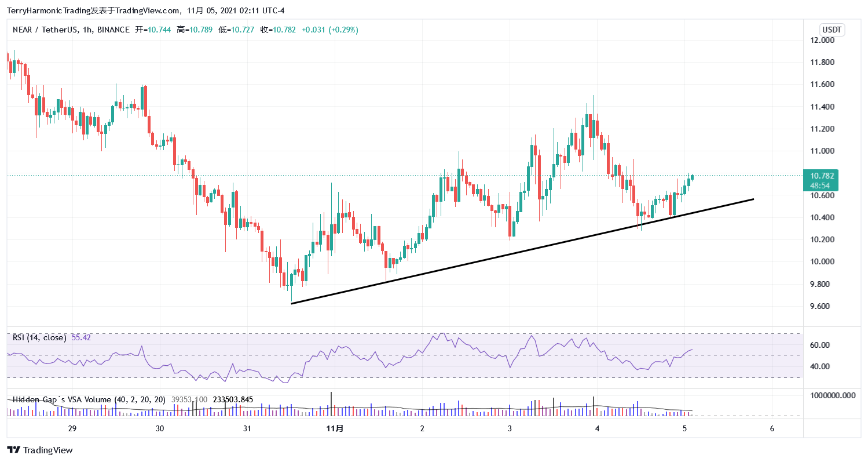Click the percent change (+0.29%)
Screen dimensions: 868x462
343,30
